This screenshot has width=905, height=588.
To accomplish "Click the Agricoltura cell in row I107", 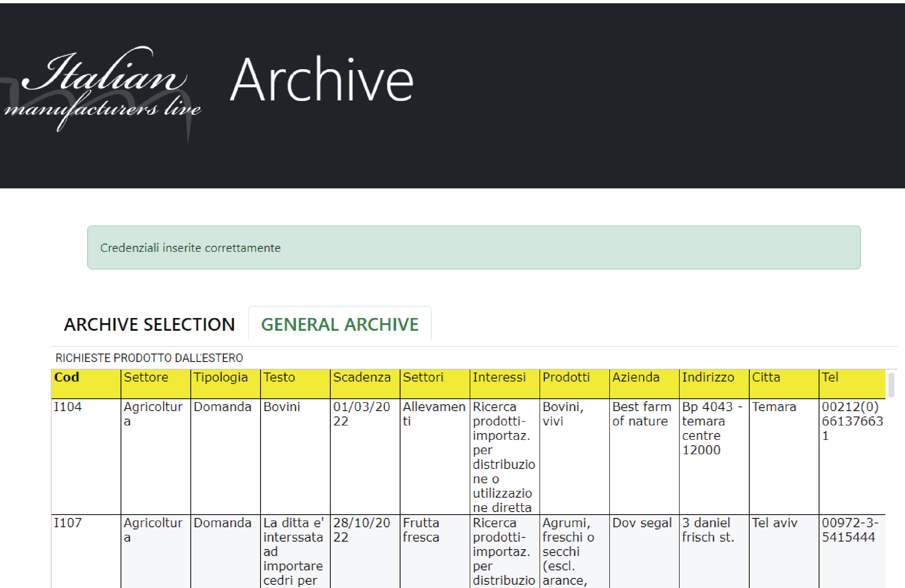I will coord(156,552).
